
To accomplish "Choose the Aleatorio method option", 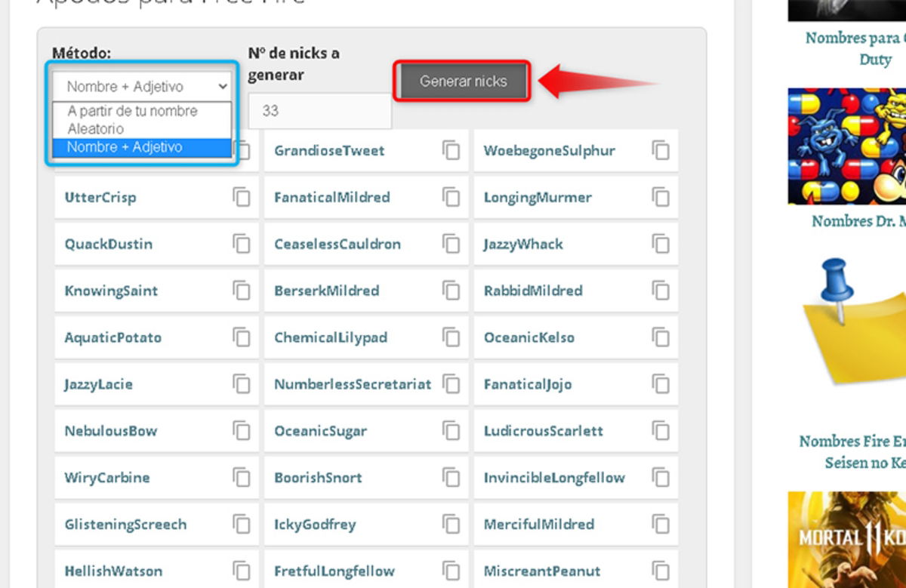I will [x=95, y=128].
